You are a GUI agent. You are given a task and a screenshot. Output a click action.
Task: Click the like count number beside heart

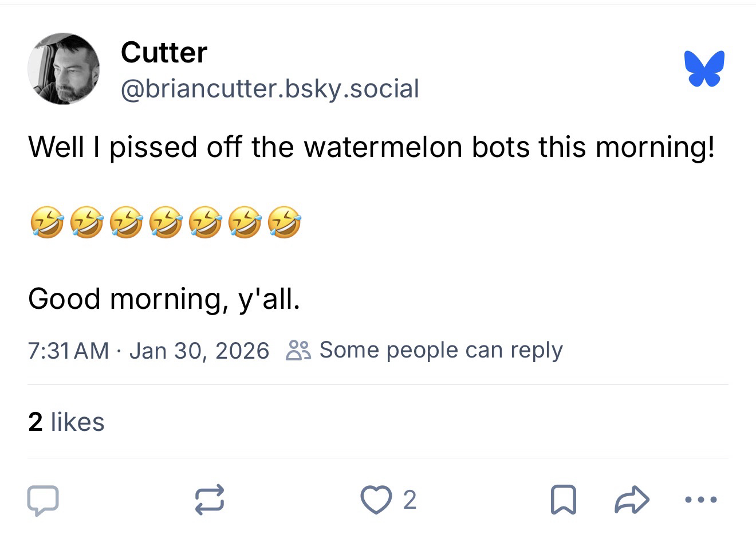point(409,500)
